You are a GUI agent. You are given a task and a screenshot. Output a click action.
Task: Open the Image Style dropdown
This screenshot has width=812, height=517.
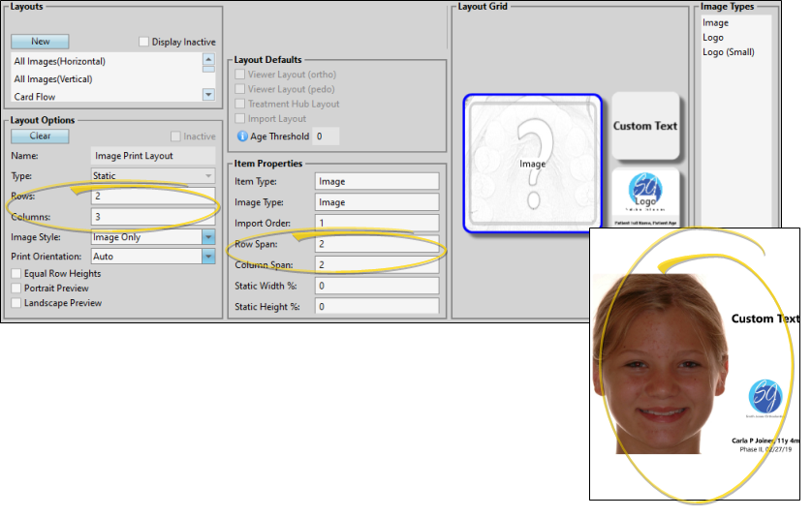pos(208,237)
